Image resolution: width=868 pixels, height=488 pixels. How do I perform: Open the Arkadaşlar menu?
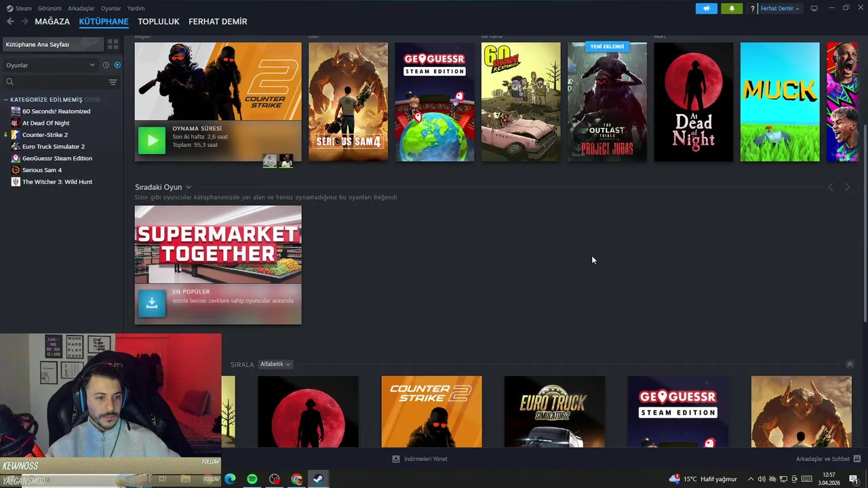(x=81, y=9)
